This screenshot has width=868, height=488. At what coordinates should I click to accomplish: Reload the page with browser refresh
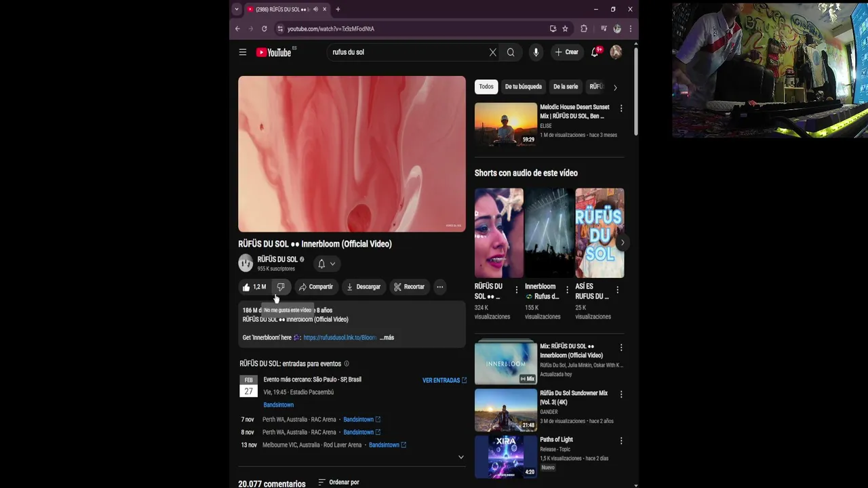[x=264, y=28]
